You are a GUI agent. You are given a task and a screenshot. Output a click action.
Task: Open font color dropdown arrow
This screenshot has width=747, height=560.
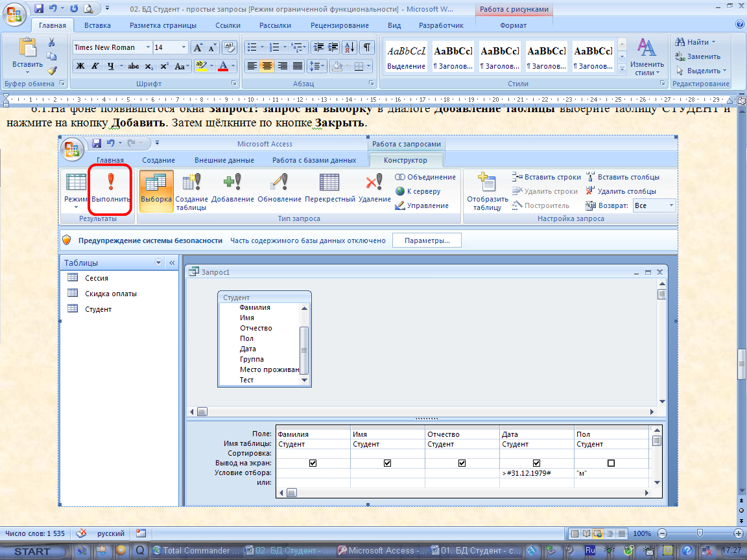233,66
